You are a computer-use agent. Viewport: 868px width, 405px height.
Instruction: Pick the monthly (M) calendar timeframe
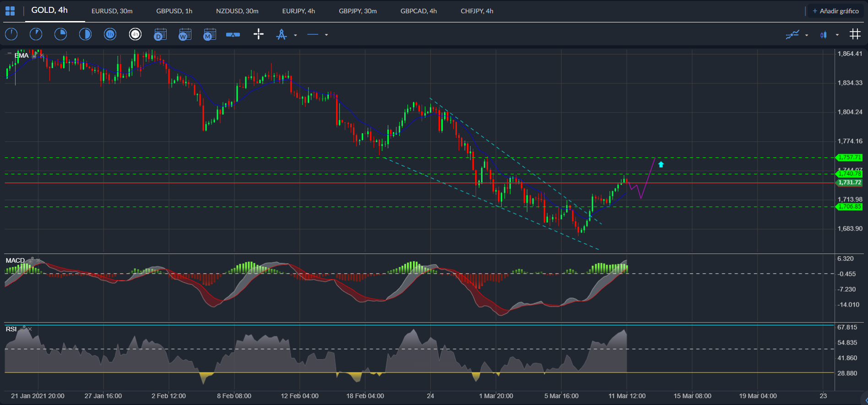coord(210,34)
